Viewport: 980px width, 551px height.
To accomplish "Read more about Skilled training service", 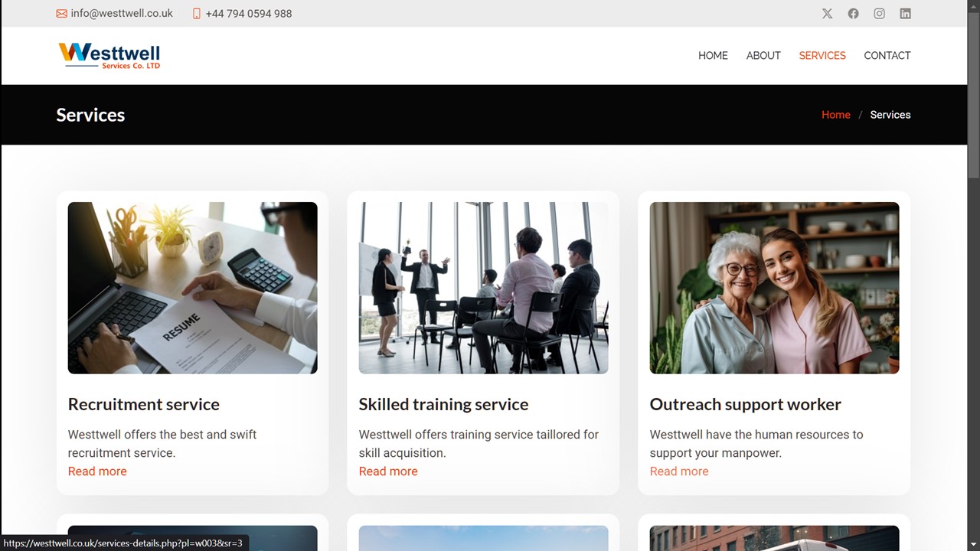I will 388,471.
